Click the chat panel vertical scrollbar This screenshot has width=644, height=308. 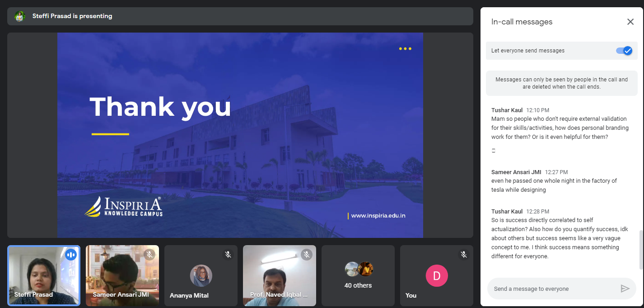pyautogui.click(x=641, y=250)
